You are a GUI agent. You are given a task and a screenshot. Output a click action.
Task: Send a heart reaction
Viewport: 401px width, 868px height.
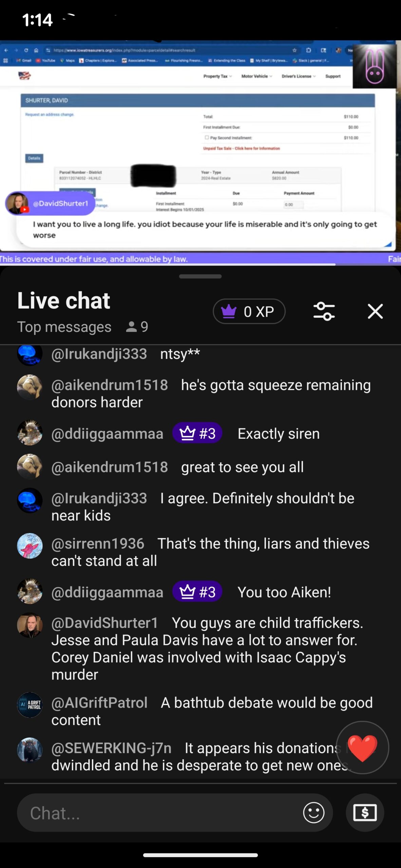tap(362, 747)
